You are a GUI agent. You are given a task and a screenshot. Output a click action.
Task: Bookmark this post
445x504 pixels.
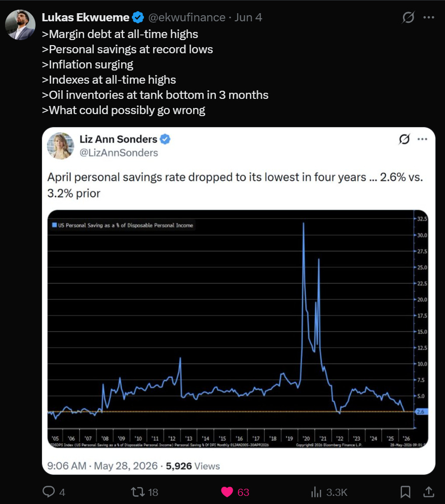tap(405, 492)
